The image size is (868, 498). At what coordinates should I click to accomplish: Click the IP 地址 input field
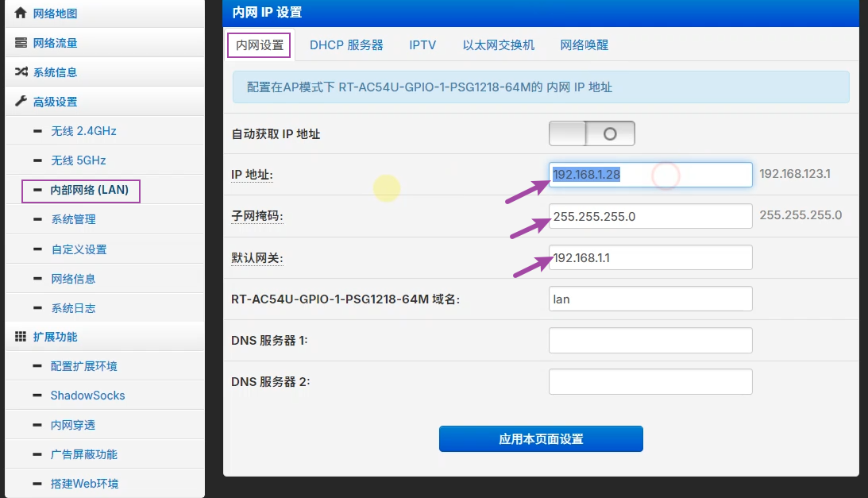(x=650, y=175)
